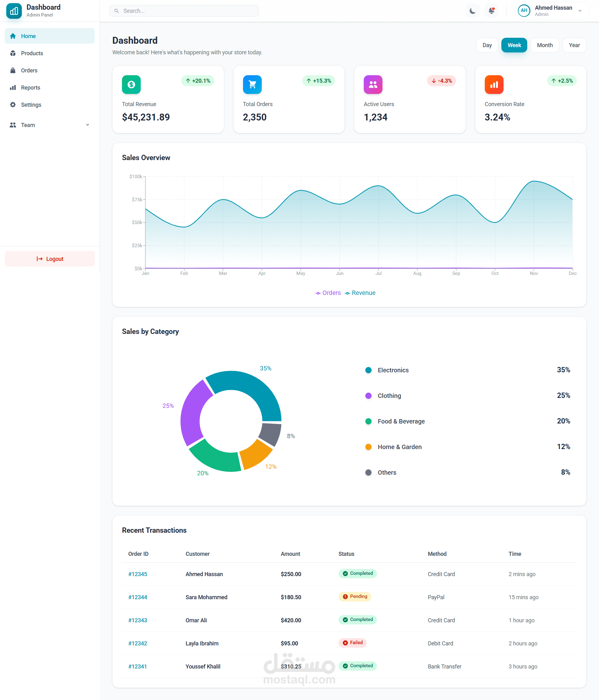Image resolution: width=599 pixels, height=700 pixels.
Task: Toggle dark mode with moon icon
Action: (x=472, y=11)
